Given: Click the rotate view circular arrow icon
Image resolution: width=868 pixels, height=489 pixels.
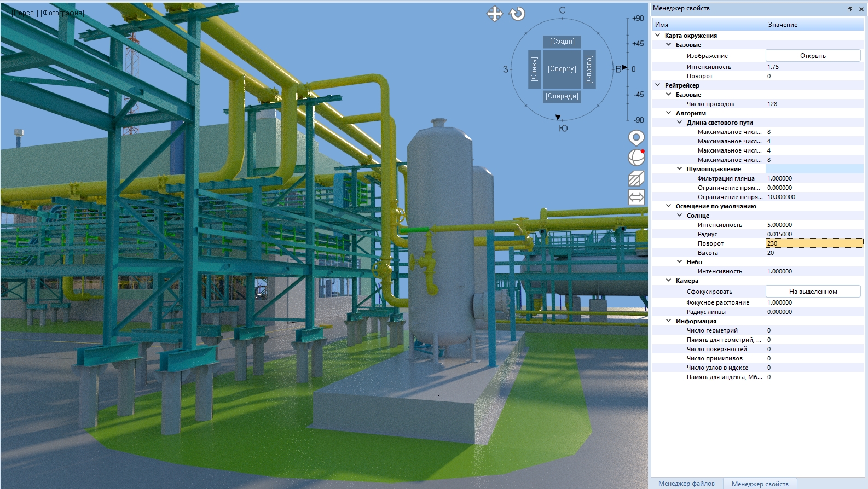Looking at the screenshot, I should point(517,14).
